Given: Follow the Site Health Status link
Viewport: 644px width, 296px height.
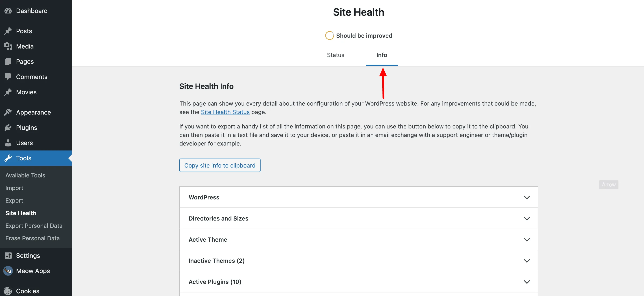Looking at the screenshot, I should tap(225, 112).
